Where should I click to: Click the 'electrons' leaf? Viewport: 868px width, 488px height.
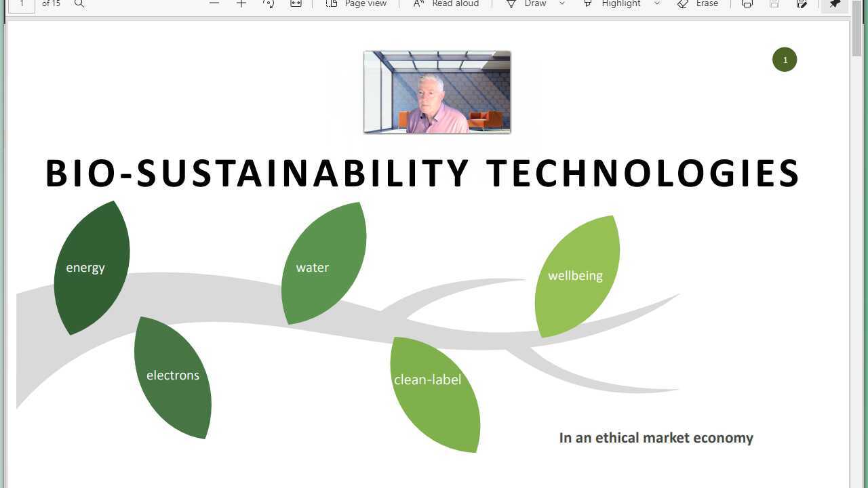173,378
